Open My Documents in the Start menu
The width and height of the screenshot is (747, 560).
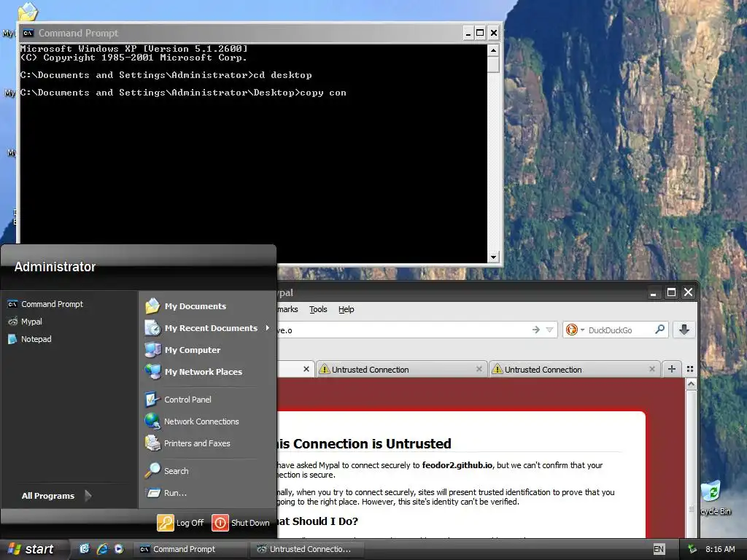pos(186,306)
